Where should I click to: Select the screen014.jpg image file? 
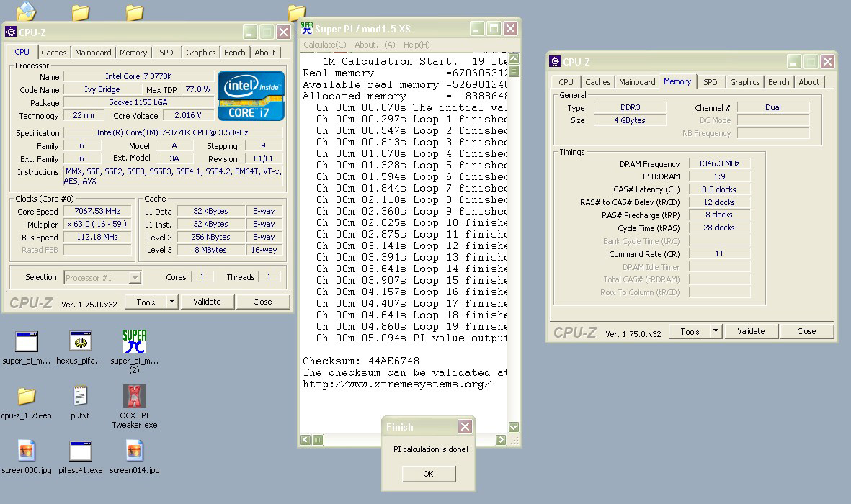point(134,451)
